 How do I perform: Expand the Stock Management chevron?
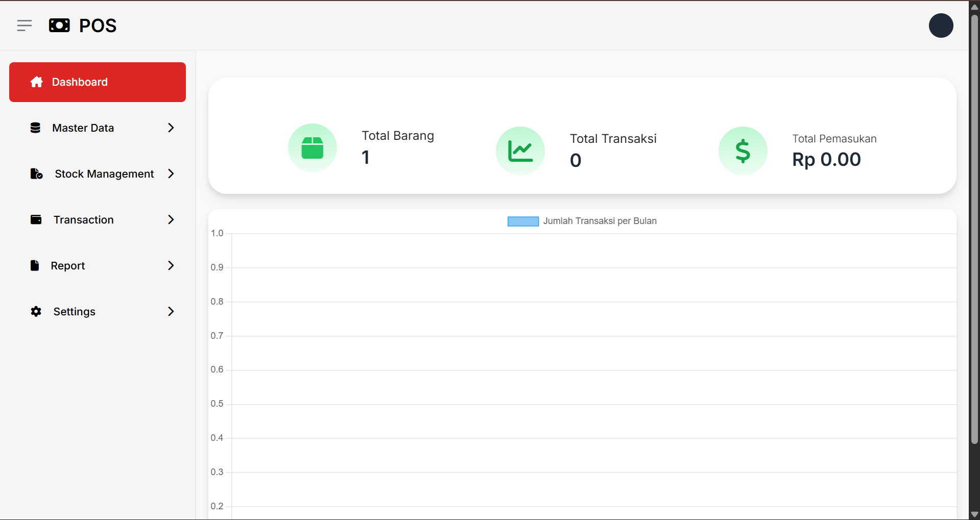tap(171, 174)
